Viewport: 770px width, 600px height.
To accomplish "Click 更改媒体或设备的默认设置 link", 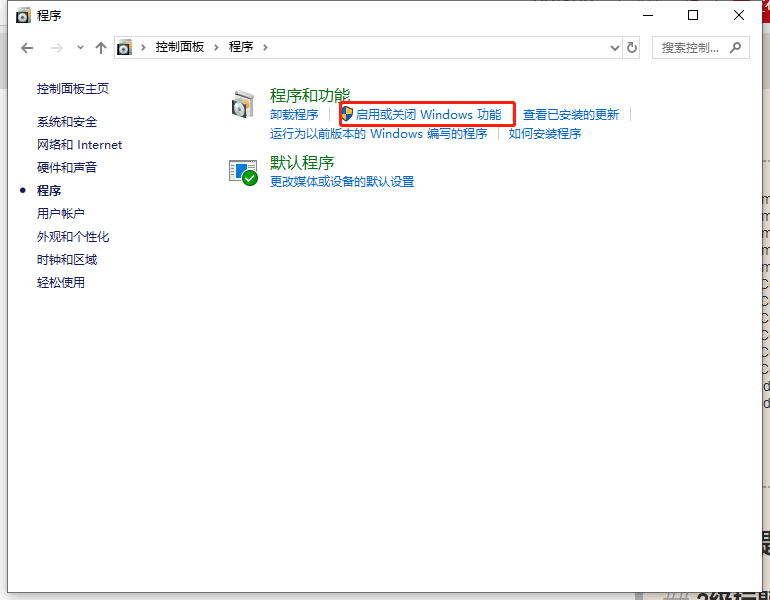I will click(342, 182).
